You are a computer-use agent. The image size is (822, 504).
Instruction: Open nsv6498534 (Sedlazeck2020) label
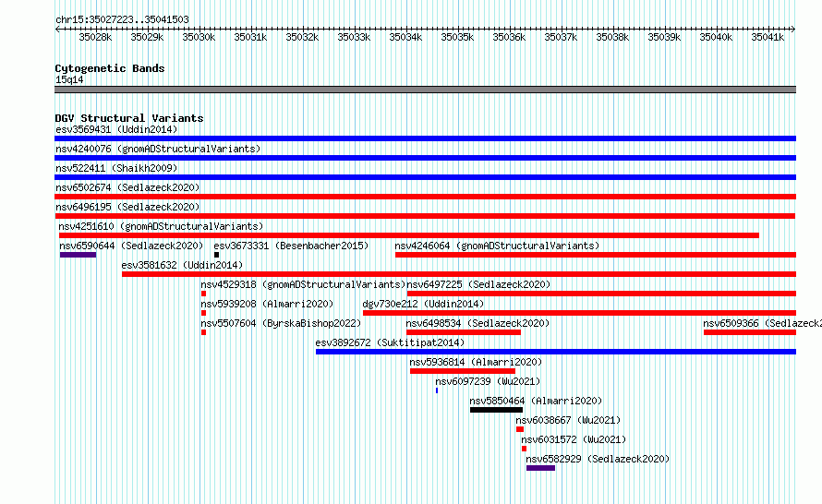[x=477, y=323]
